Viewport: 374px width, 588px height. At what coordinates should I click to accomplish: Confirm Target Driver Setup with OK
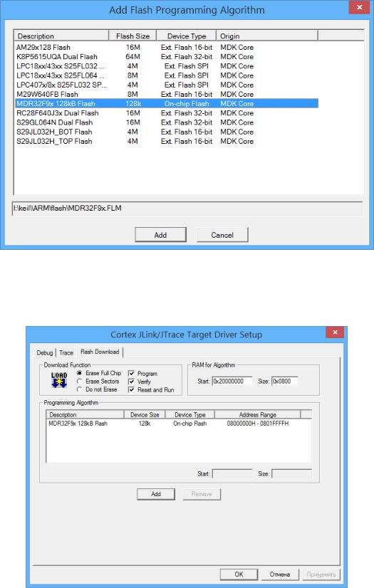coord(239,574)
